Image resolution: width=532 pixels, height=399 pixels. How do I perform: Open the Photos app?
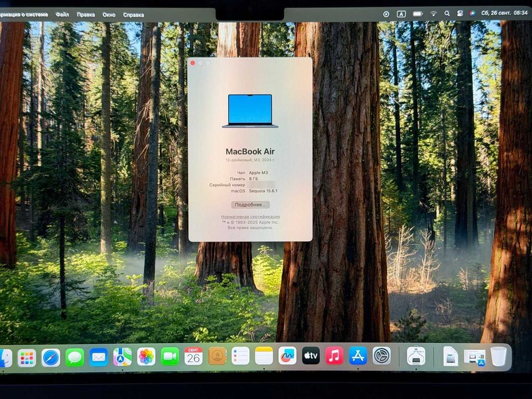point(146,357)
